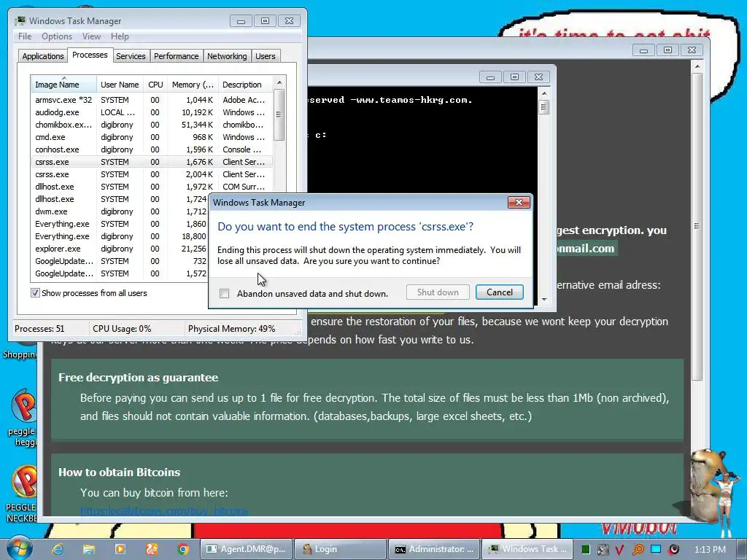Switch to the Performance tab
The image size is (747, 560).
177,56
